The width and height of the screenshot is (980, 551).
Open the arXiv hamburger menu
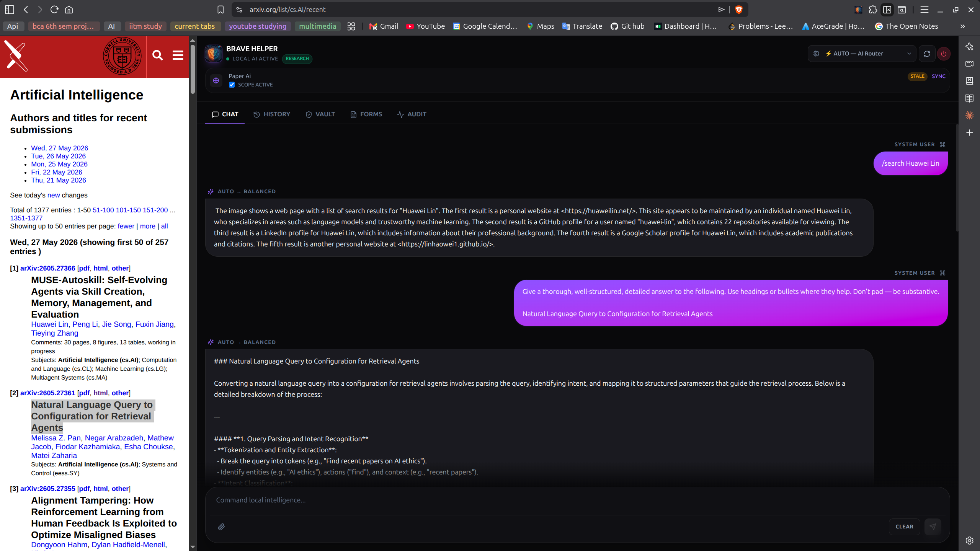[178, 55]
